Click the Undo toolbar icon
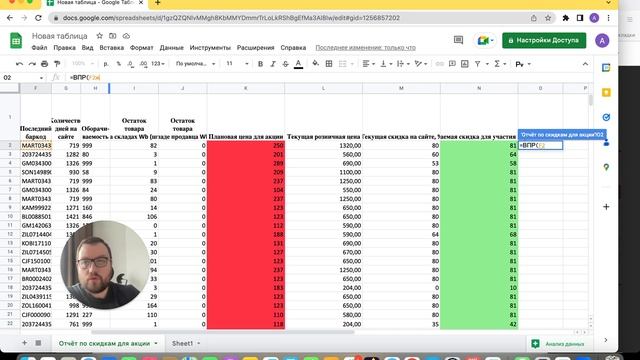This screenshot has width=640, height=360. coord(19,64)
